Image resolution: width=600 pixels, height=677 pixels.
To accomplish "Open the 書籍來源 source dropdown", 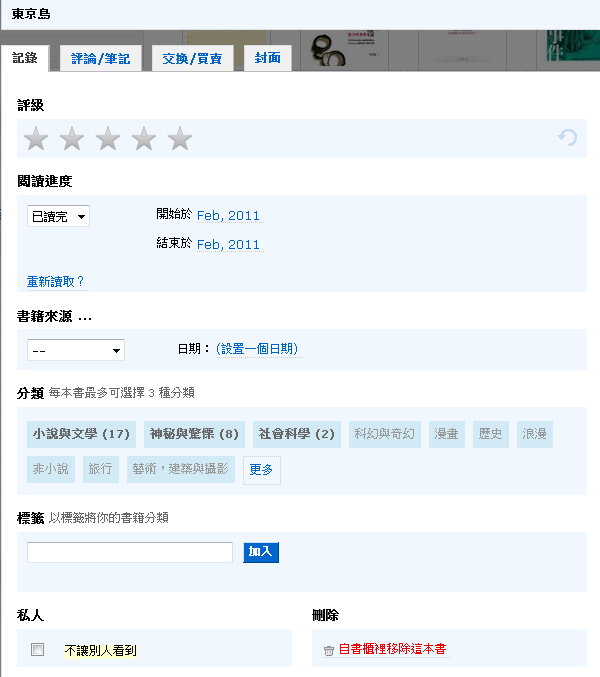I will [x=76, y=350].
